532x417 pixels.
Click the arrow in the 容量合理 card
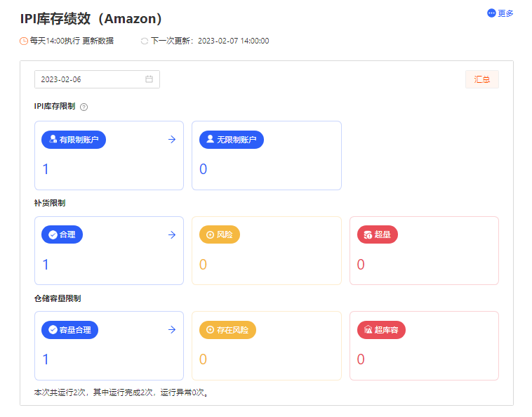[172, 329]
